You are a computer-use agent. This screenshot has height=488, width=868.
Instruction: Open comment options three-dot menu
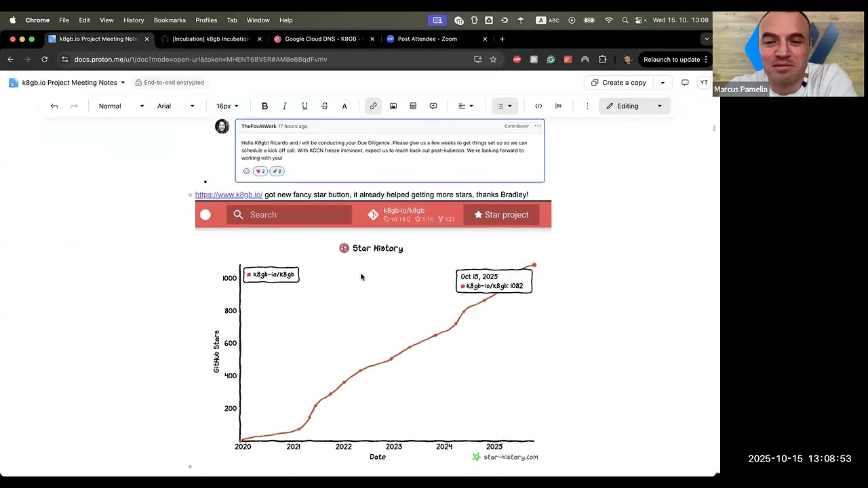[x=538, y=126]
